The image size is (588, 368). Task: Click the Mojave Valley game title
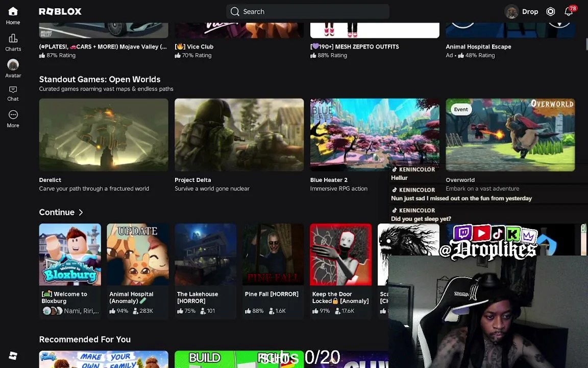pyautogui.click(x=103, y=47)
